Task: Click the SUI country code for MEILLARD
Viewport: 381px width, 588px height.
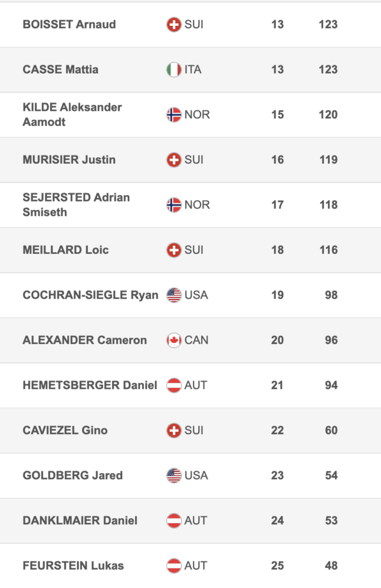Action: 194,250
